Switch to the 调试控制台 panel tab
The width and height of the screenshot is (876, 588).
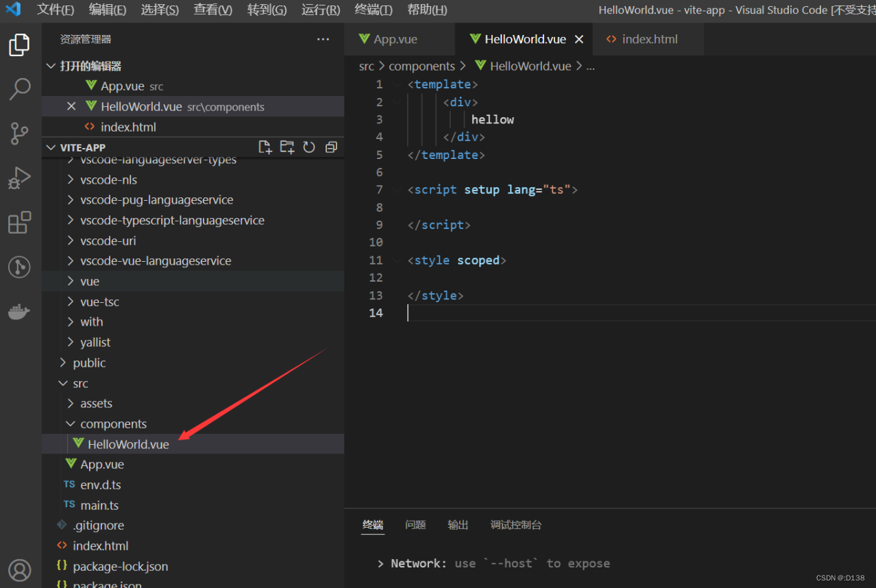coord(515,525)
